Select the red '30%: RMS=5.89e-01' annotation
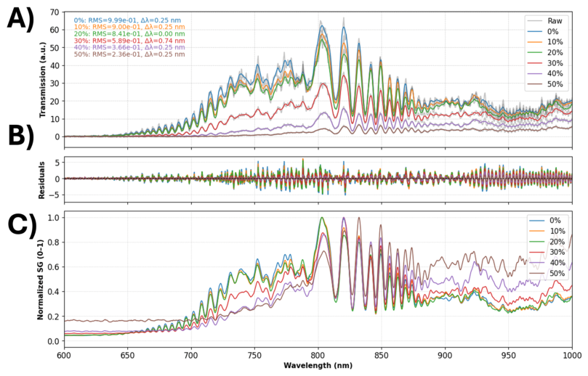The image size is (588, 376). click(x=129, y=41)
